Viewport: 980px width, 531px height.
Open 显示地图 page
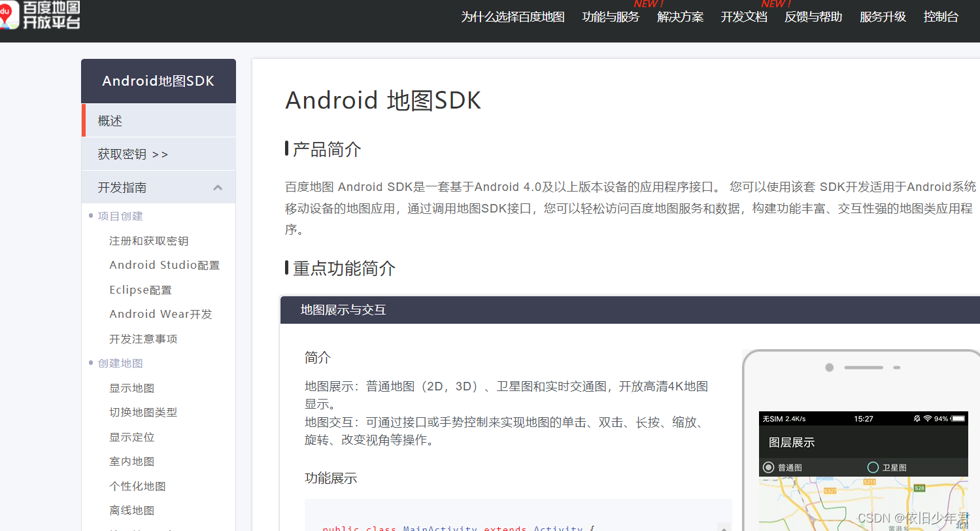[x=132, y=388]
